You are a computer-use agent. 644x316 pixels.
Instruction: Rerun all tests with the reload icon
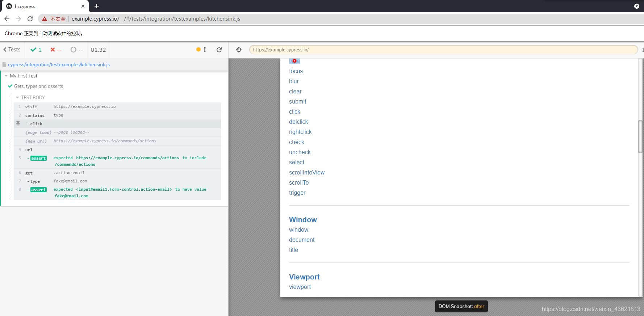219,50
